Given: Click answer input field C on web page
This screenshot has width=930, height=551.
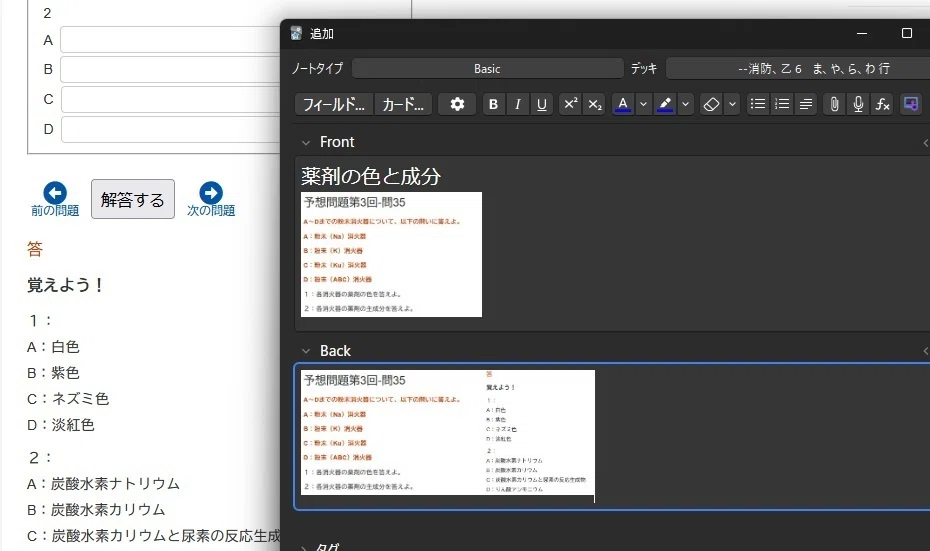Looking at the screenshot, I should pyautogui.click(x=170, y=100).
